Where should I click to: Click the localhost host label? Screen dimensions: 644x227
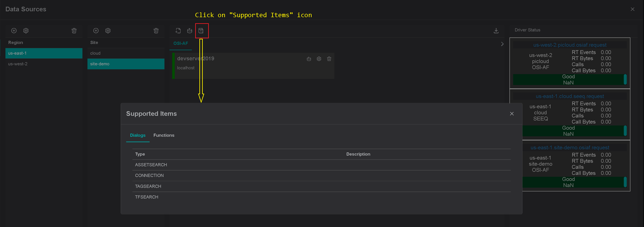(186, 68)
